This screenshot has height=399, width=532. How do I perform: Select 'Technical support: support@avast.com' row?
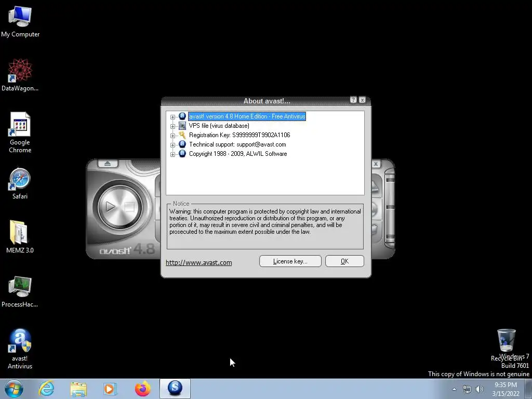(x=237, y=144)
